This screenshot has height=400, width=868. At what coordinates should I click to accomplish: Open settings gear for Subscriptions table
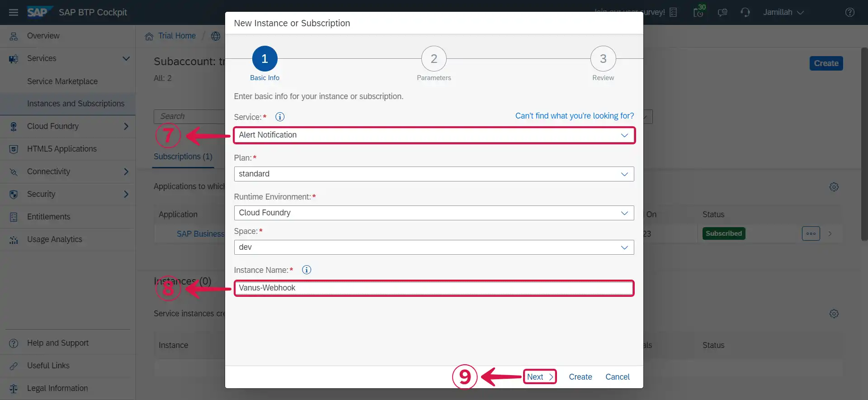[834, 187]
